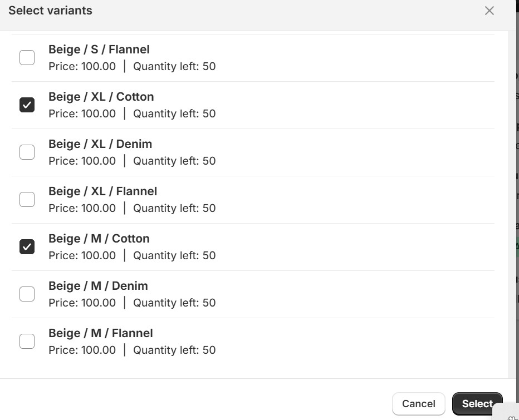Click the Beige / XL / Cotton variant title
The width and height of the screenshot is (519, 420).
point(101,97)
